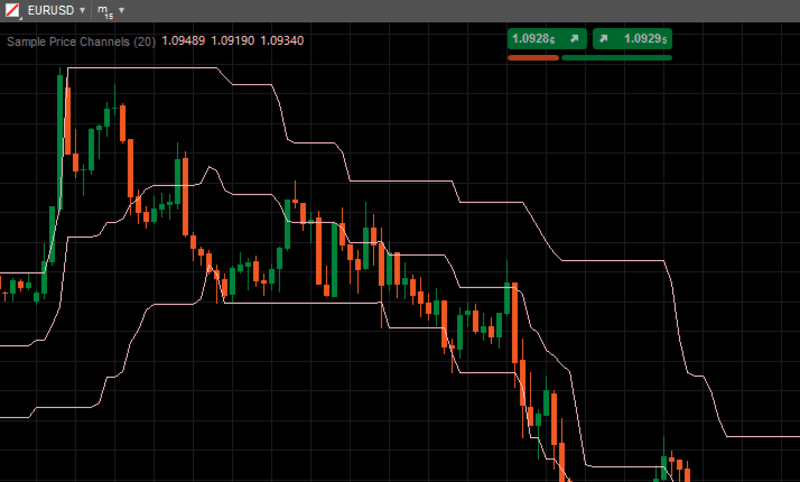Screen dimensions: 800x482
Task: Click the upper channel value 1.09489
Action: pos(183,41)
